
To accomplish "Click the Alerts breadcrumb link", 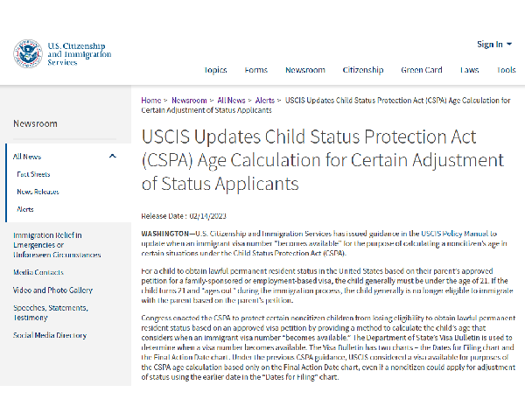I will coord(265,100).
